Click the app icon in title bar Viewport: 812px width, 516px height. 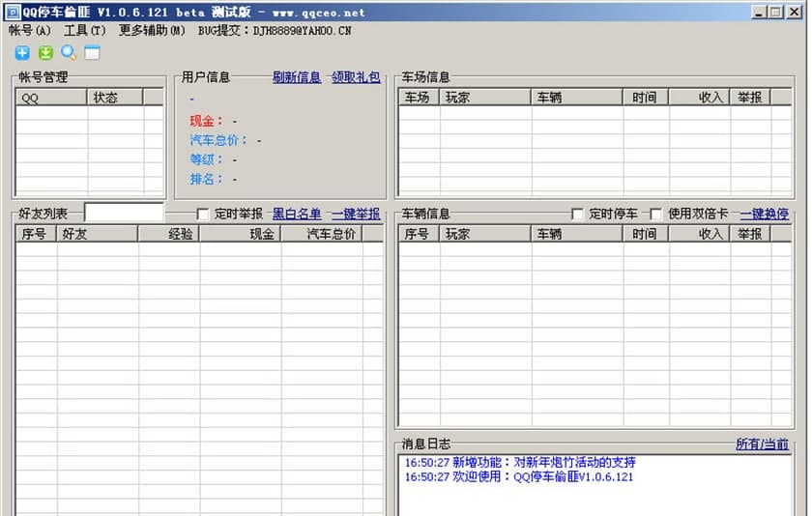[x=13, y=12]
